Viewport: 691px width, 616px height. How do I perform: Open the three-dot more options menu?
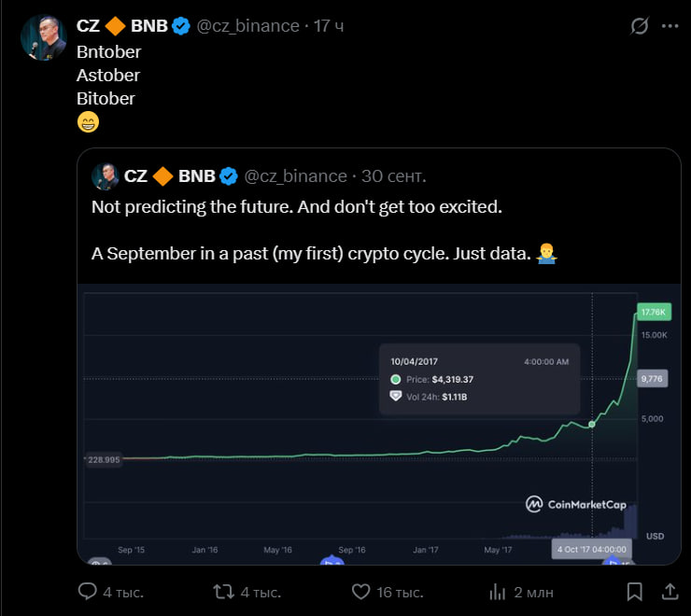click(670, 26)
